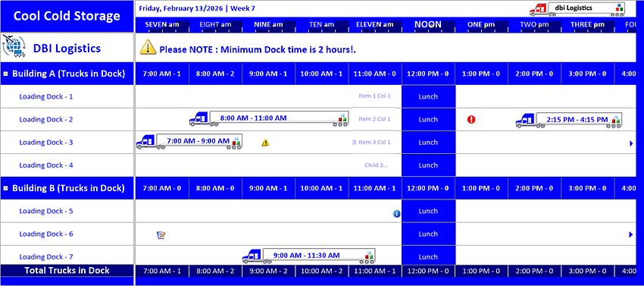Click the Lunch block on Loading Dock 2
Image resolution: width=644 pixels, height=286 pixels.
click(428, 120)
